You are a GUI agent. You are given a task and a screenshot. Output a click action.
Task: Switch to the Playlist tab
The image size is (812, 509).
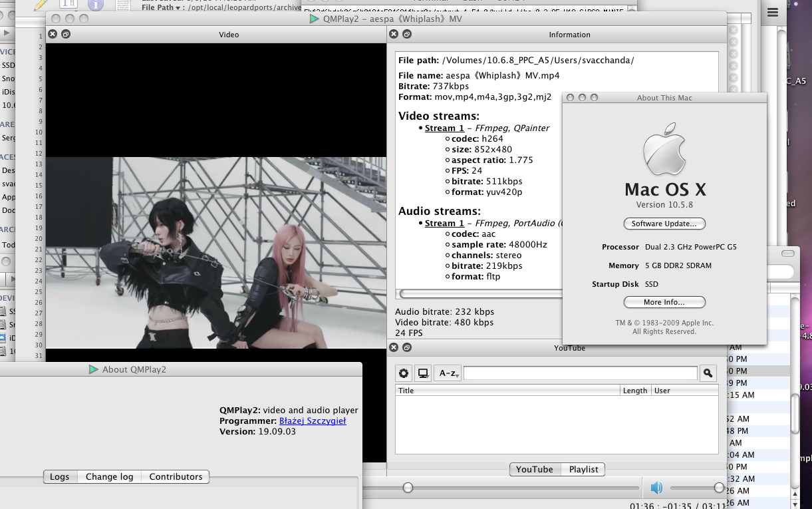(x=583, y=469)
